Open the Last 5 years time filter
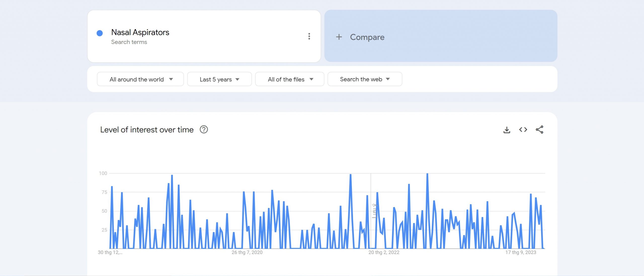This screenshot has width=644, height=276. click(219, 79)
